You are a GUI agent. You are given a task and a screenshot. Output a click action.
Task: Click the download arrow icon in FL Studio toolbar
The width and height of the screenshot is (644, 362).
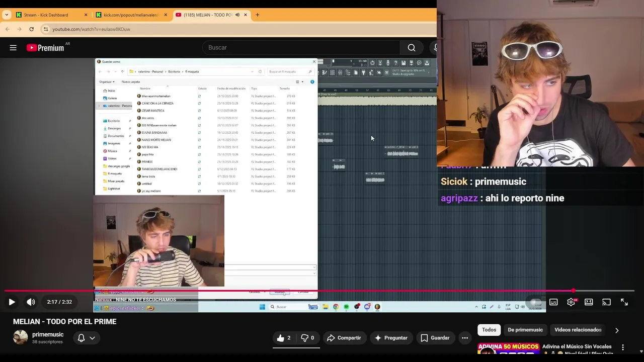click(x=427, y=63)
